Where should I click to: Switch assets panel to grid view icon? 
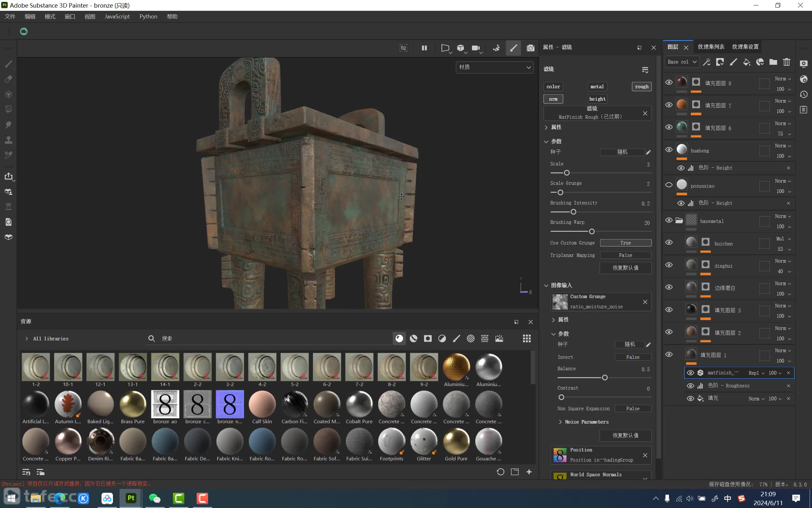click(x=527, y=338)
